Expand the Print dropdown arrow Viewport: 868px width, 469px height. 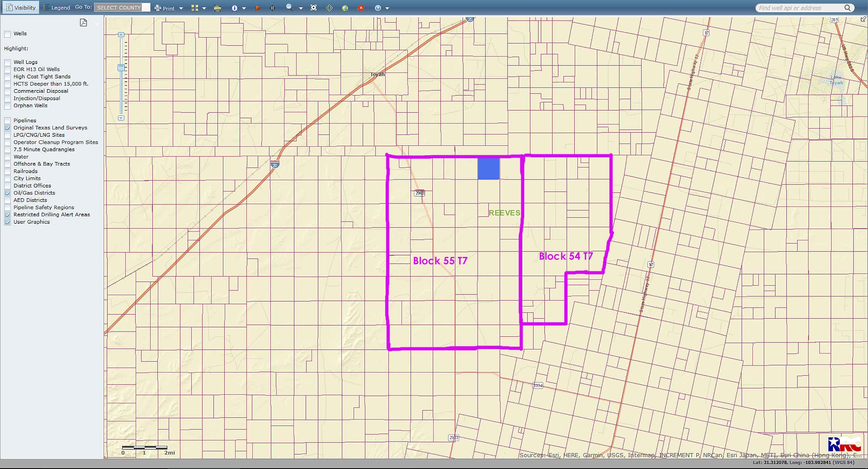(x=181, y=8)
